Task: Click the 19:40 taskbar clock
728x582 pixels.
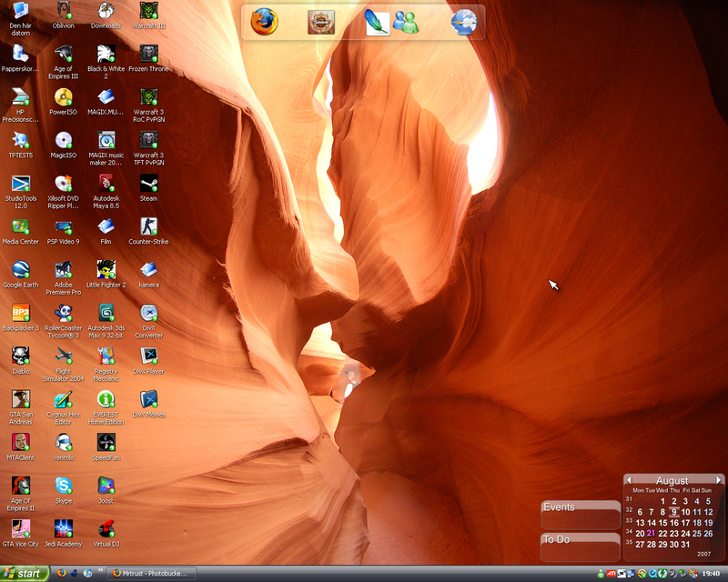Action: tap(711, 574)
